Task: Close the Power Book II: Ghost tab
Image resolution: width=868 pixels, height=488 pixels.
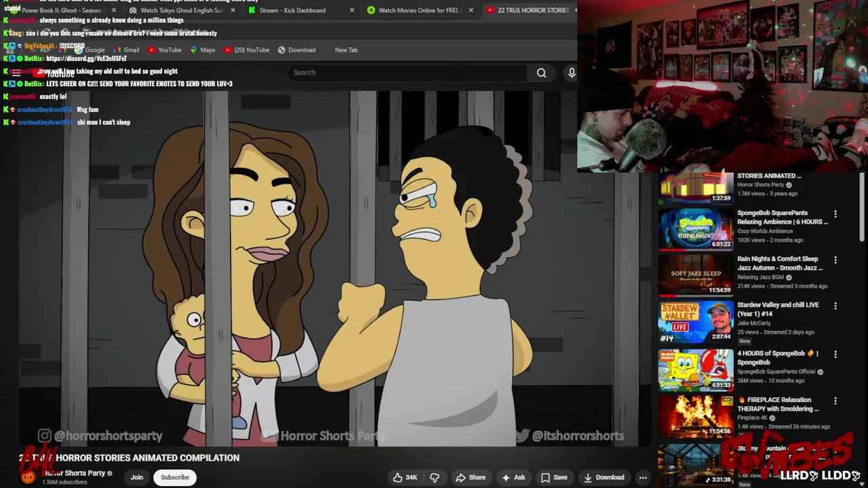Action: [x=114, y=10]
